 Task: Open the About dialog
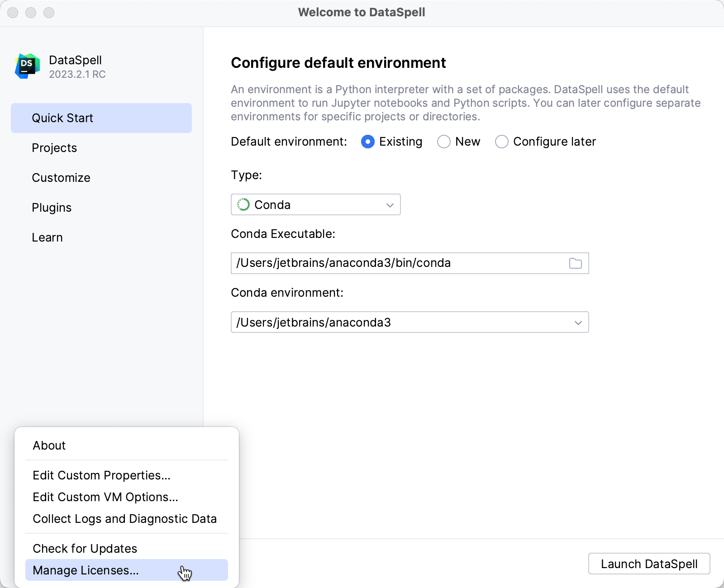point(49,445)
